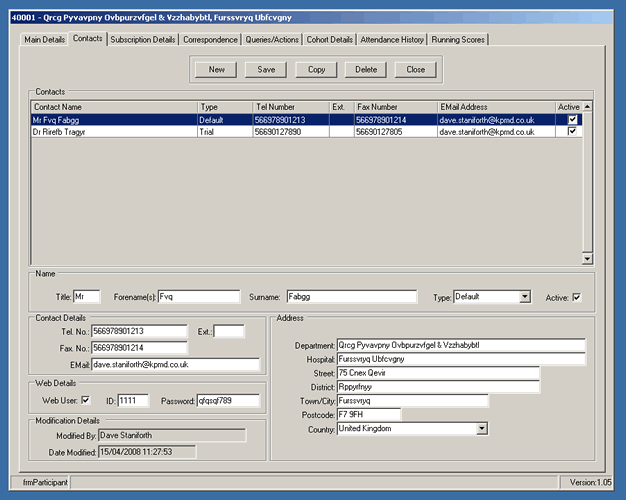Delete the selected contact
This screenshot has height=500, width=626.
(366, 69)
